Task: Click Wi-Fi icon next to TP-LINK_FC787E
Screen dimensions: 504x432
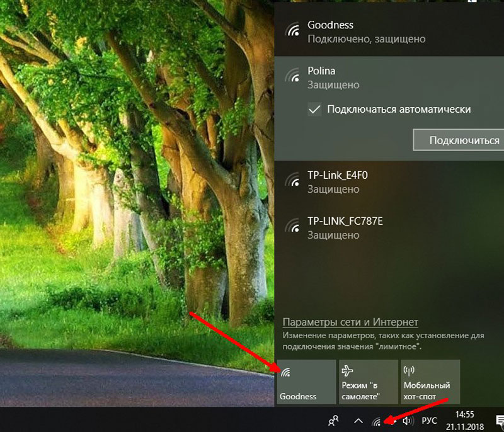Action: point(292,225)
